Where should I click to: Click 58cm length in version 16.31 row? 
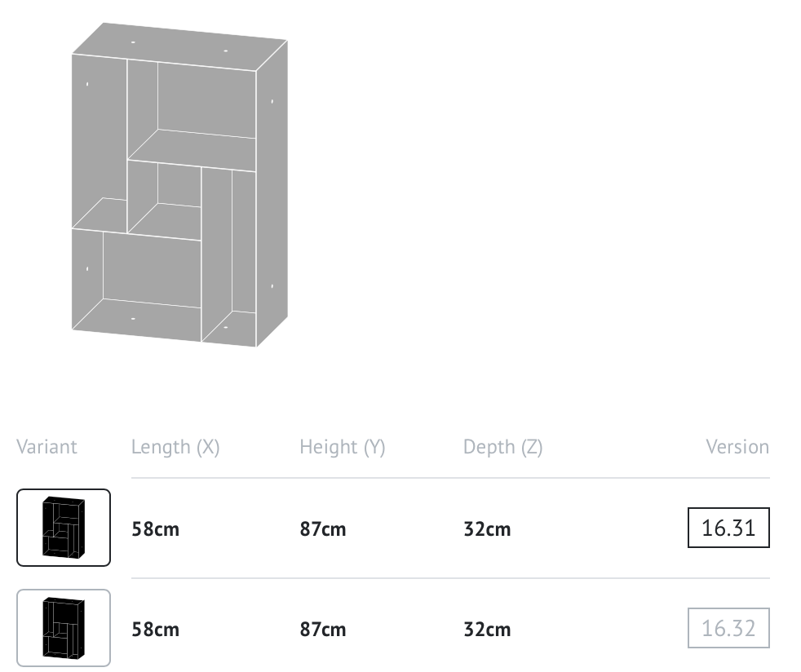point(155,529)
